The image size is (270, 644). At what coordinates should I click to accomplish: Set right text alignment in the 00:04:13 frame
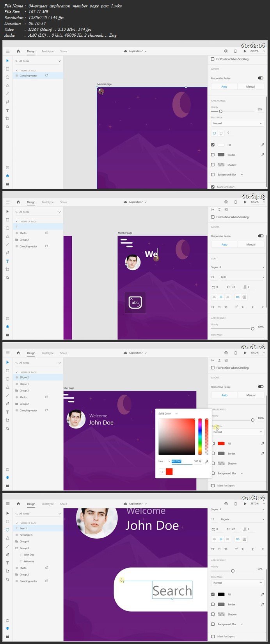pyautogui.click(x=227, y=297)
